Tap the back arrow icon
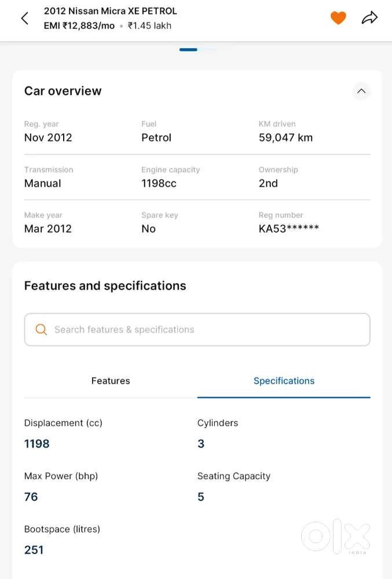 point(25,18)
